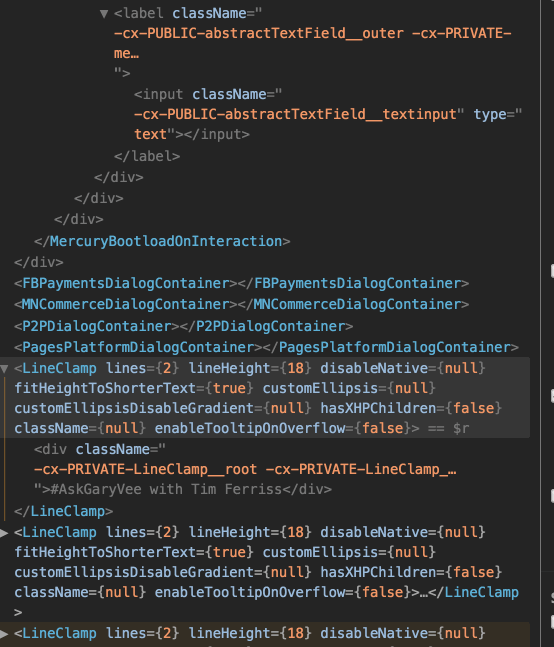Expand the collapsed LineClamp ending with …</LineClamp
The height and width of the screenshot is (647, 554).
pyautogui.click(x=4, y=533)
